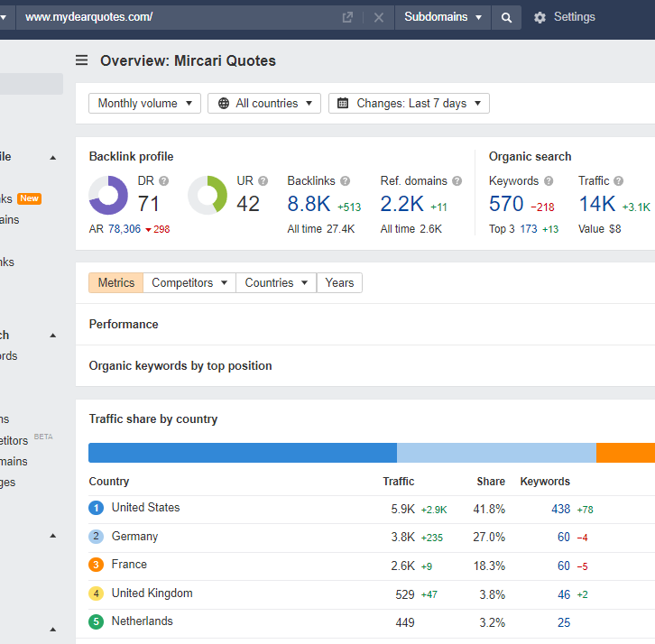The height and width of the screenshot is (644, 655).
Task: Click the Overview: Mircari Quotes heading
Action: click(188, 61)
